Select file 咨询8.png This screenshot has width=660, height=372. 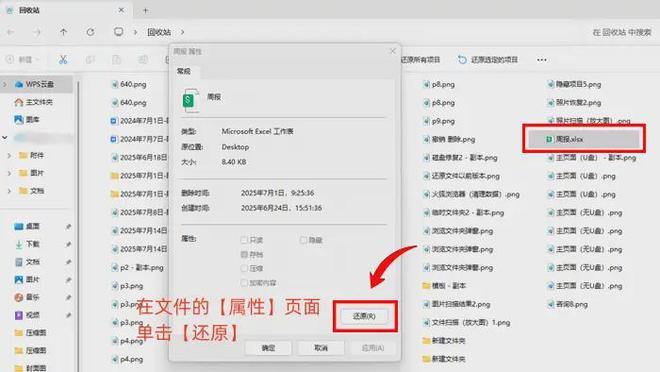[567, 304]
